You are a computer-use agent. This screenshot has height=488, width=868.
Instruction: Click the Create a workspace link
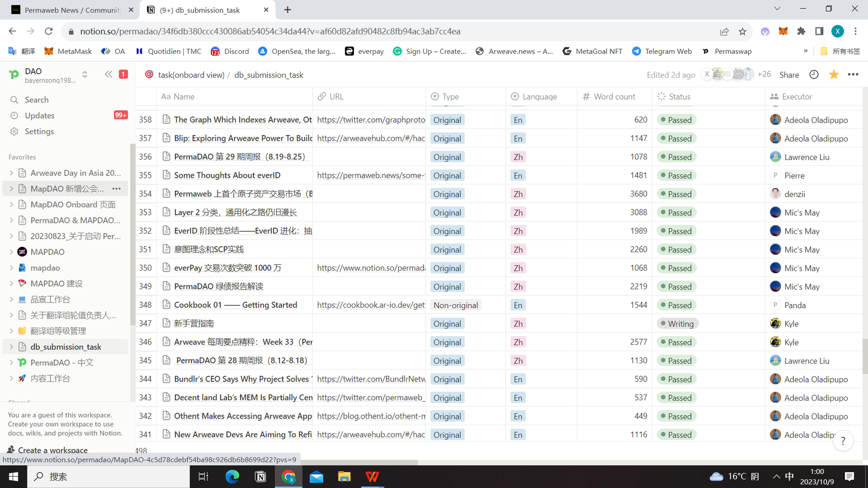coord(51,450)
